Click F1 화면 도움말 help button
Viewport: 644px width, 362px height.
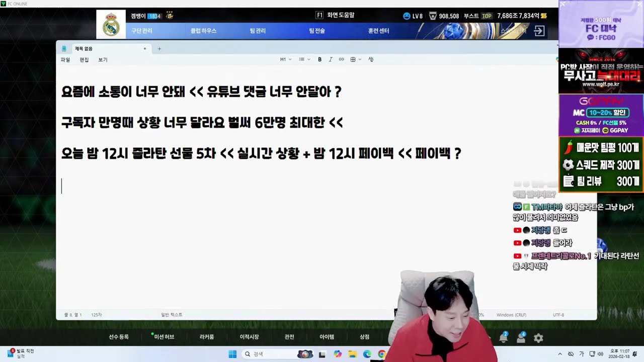coord(335,15)
